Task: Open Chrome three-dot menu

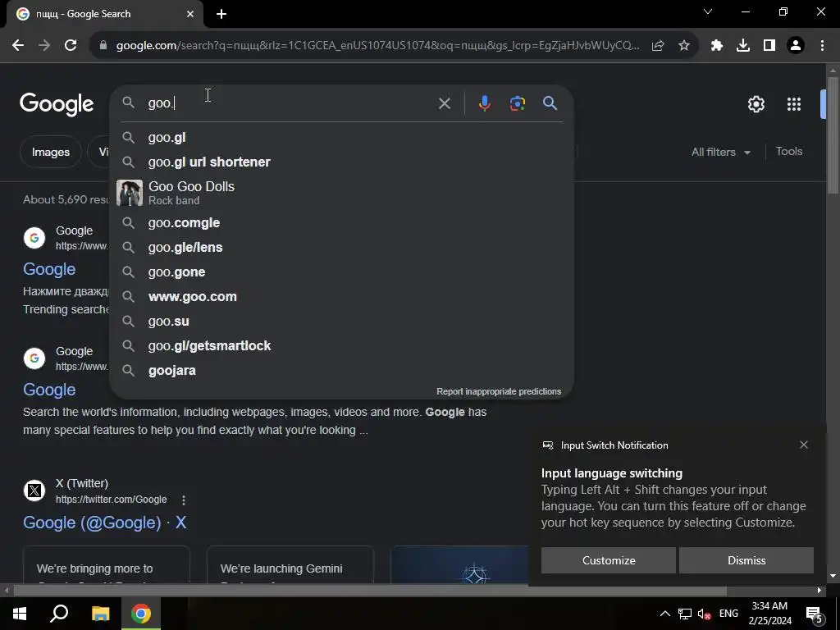Action: tap(822, 46)
